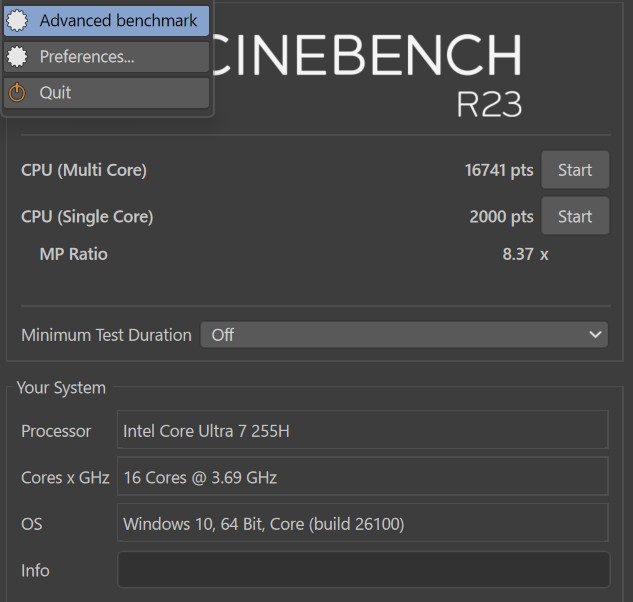Click the OS field showing Windows 10
633x602 pixels.
(x=363, y=523)
